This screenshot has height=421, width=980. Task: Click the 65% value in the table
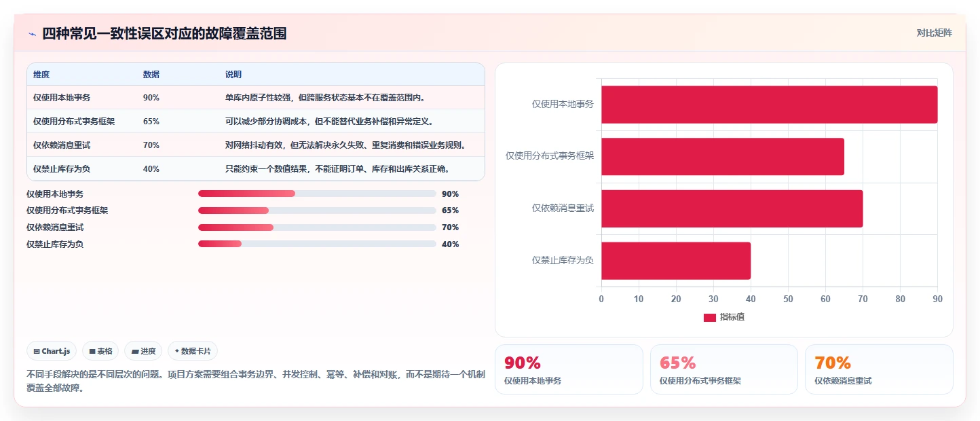point(151,122)
